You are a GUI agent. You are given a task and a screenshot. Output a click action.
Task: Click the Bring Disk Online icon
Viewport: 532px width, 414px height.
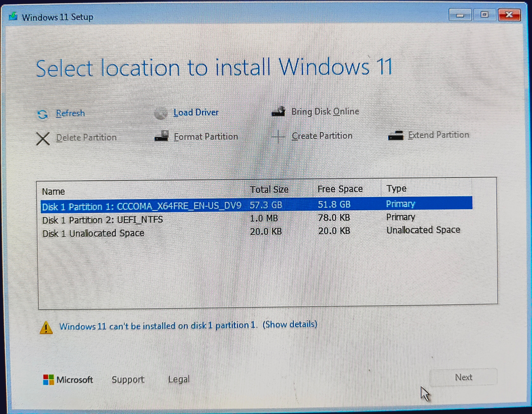tap(278, 111)
